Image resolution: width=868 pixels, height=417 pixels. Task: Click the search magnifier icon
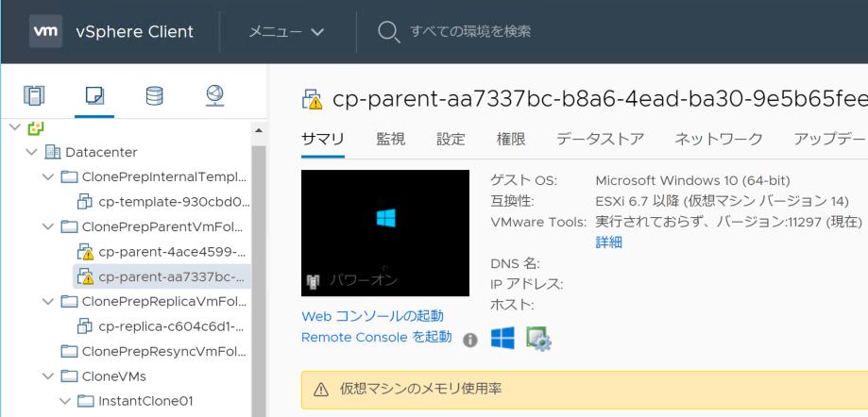pos(388,31)
